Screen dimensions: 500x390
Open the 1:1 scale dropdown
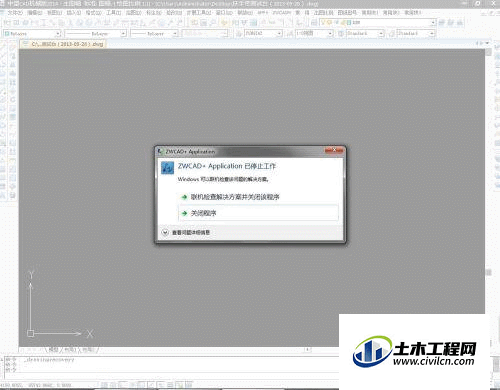click(314, 34)
